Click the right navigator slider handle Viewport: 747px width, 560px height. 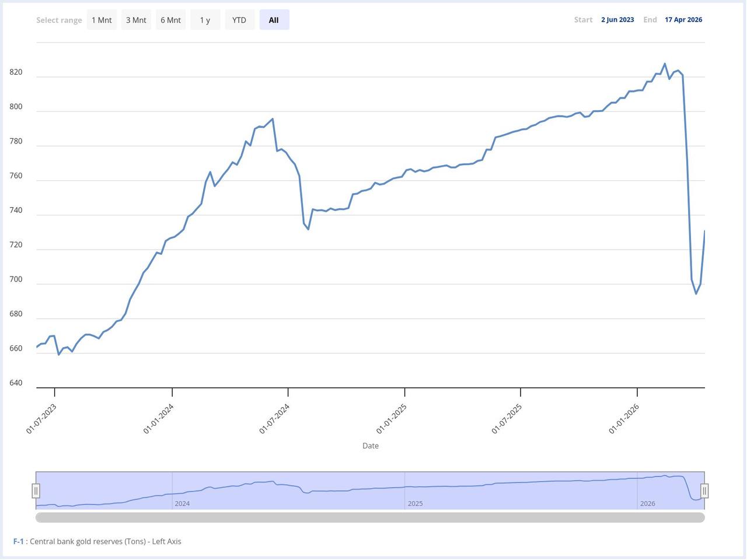pos(705,491)
